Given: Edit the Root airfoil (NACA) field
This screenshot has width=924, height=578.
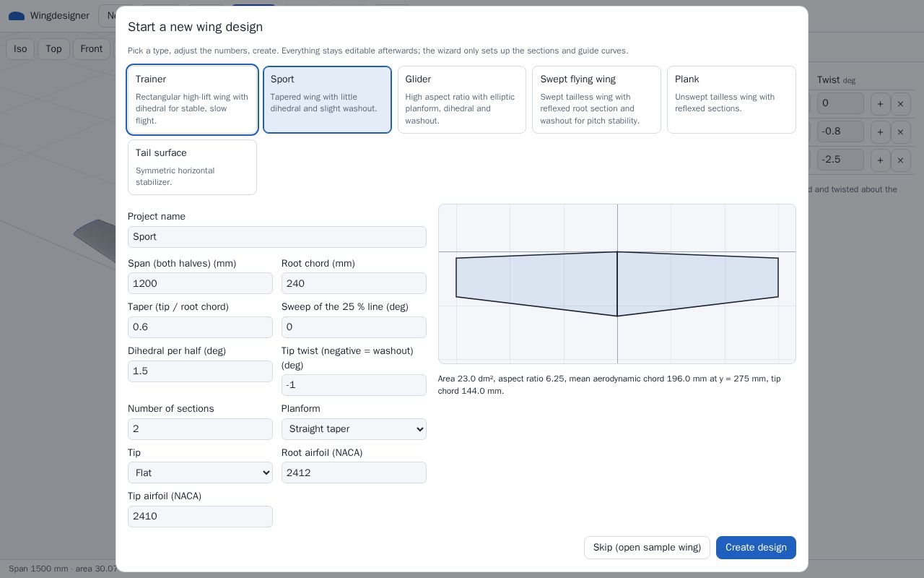Looking at the screenshot, I should point(354,473).
